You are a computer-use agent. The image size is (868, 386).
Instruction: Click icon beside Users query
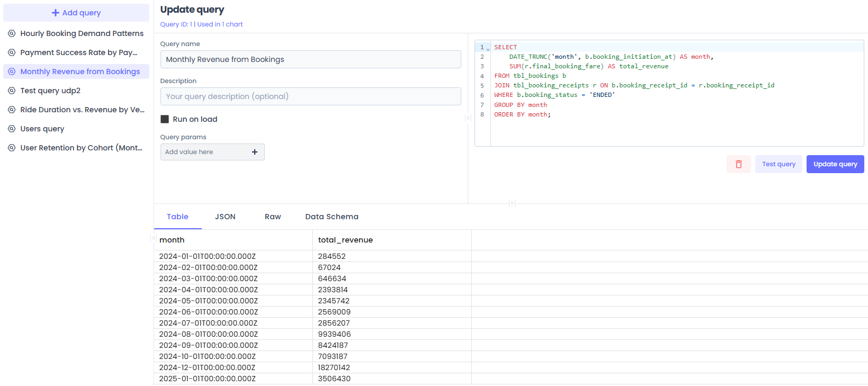coord(12,129)
